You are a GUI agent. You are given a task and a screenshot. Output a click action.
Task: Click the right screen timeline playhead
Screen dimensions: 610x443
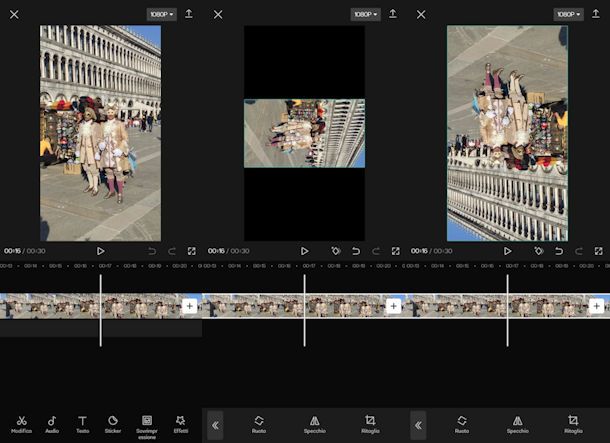[x=507, y=310]
